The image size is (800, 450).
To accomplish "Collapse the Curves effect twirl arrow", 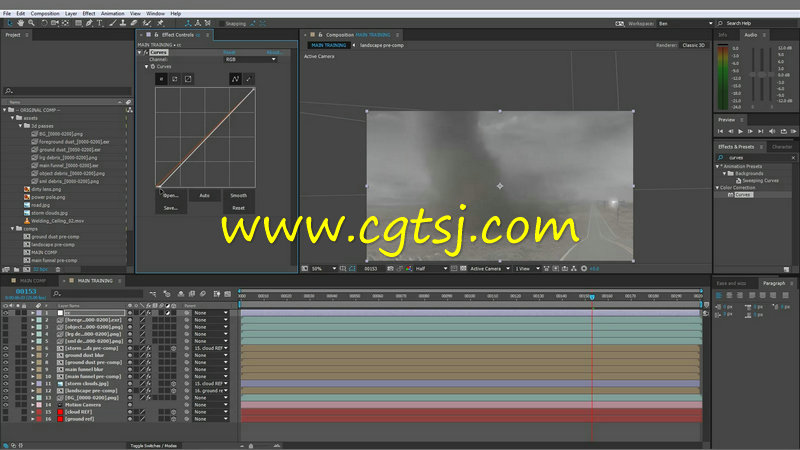I will point(139,52).
